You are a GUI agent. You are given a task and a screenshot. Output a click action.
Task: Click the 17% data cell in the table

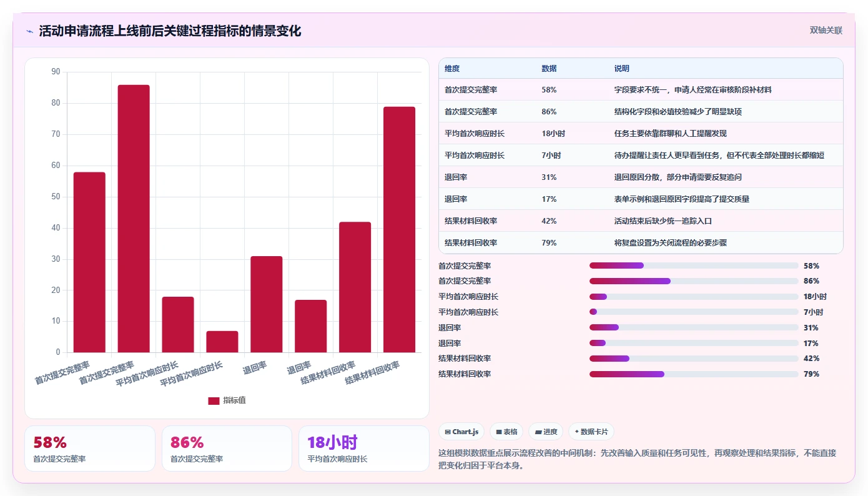pyautogui.click(x=549, y=199)
